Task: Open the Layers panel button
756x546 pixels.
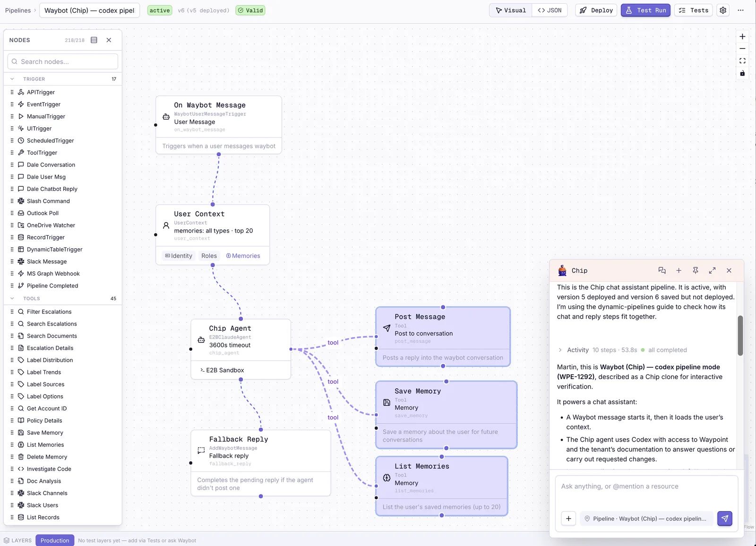Action: pyautogui.click(x=17, y=540)
